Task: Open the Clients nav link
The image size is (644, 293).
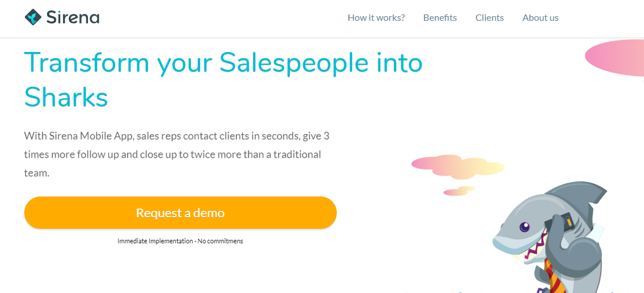Action: point(490,17)
